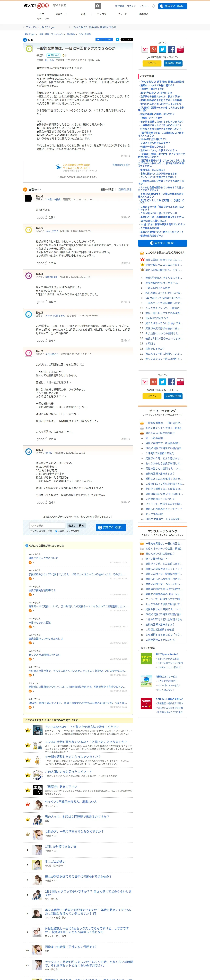This screenshot has width=210, height=980.
Task: Click good thumbs-up on answer No.6
Action: 42,217
